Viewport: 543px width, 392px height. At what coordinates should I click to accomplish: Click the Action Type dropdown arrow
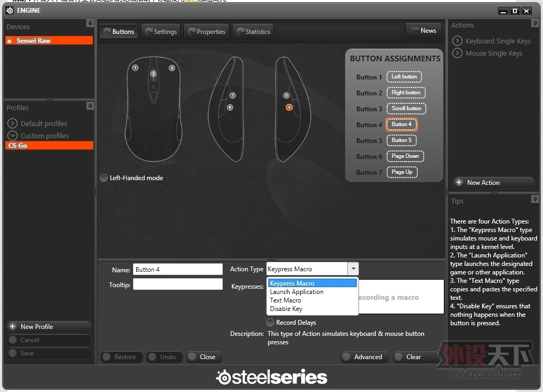click(353, 269)
